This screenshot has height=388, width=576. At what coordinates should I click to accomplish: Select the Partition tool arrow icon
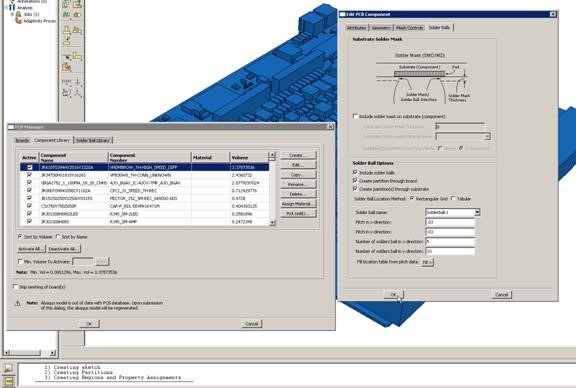pyautogui.click(x=67, y=57)
